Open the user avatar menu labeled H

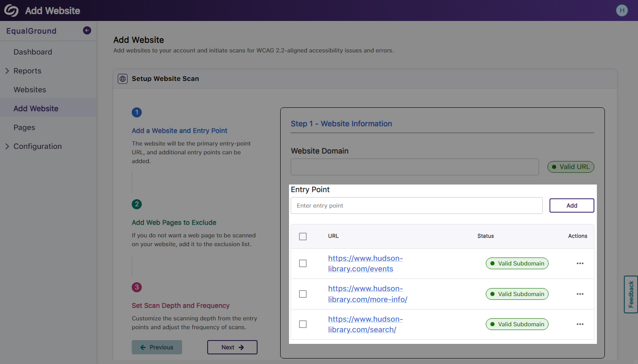coord(622,10)
